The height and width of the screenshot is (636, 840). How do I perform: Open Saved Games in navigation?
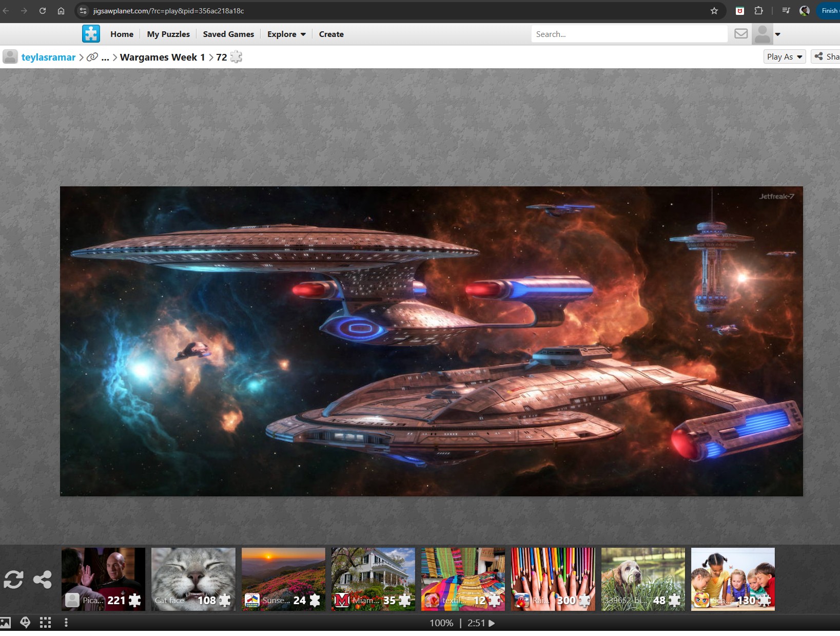[228, 34]
